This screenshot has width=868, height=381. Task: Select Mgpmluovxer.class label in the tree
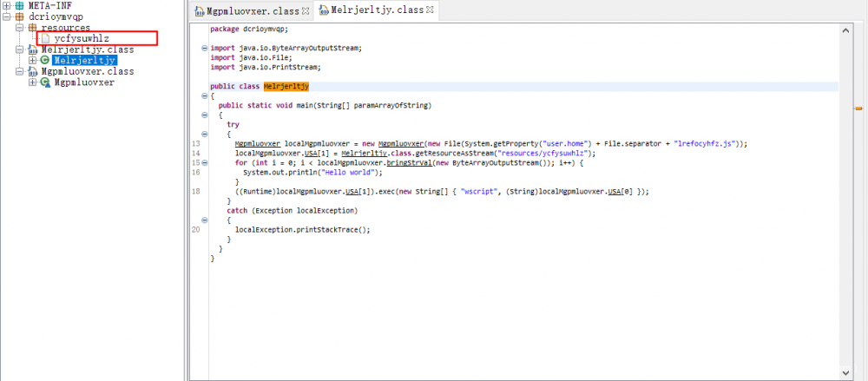[x=88, y=71]
